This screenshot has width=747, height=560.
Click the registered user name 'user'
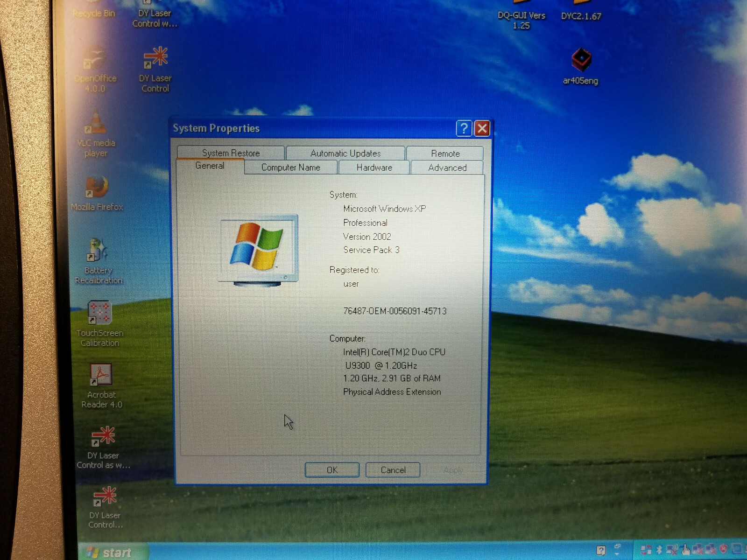(x=351, y=284)
